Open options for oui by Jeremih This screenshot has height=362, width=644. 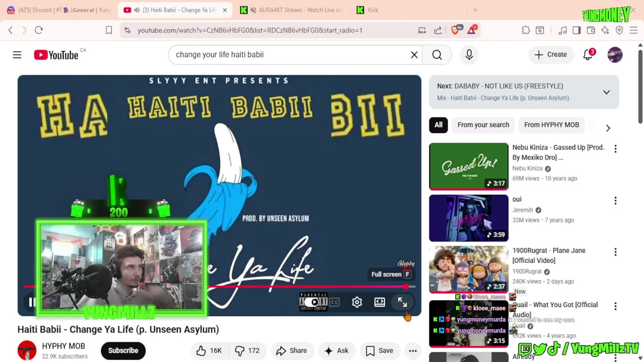(615, 201)
